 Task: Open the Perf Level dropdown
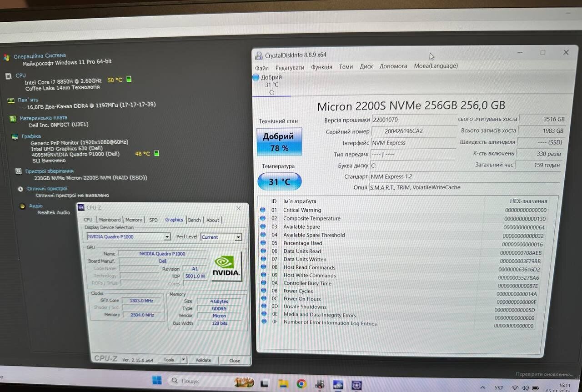click(x=237, y=237)
